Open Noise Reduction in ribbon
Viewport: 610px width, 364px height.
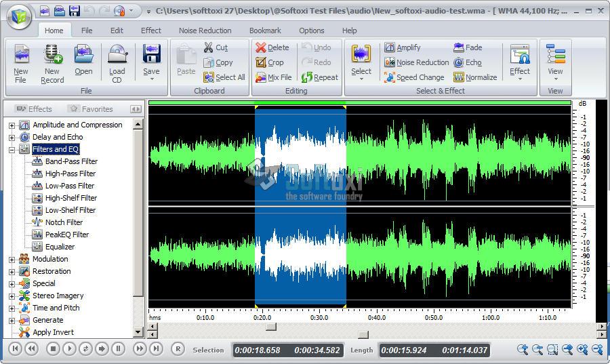click(x=417, y=62)
